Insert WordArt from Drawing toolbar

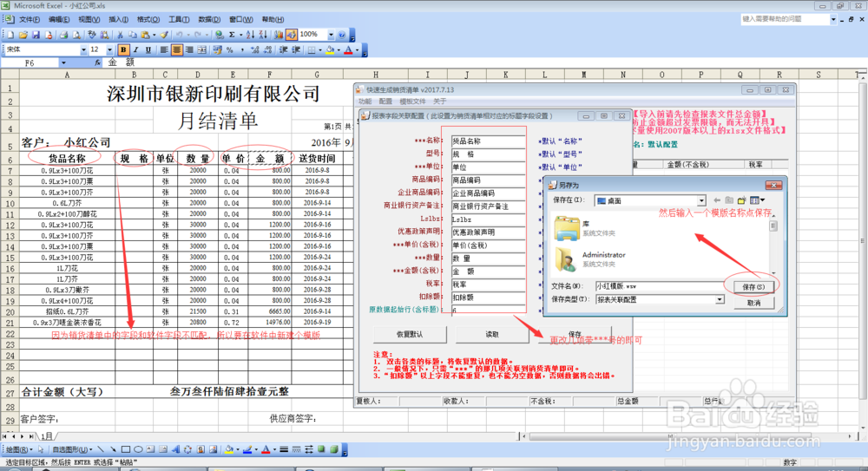(176, 449)
